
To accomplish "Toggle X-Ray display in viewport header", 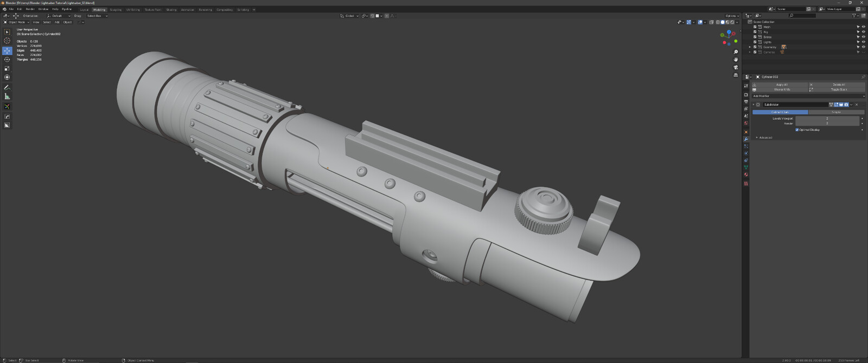I will tap(712, 22).
